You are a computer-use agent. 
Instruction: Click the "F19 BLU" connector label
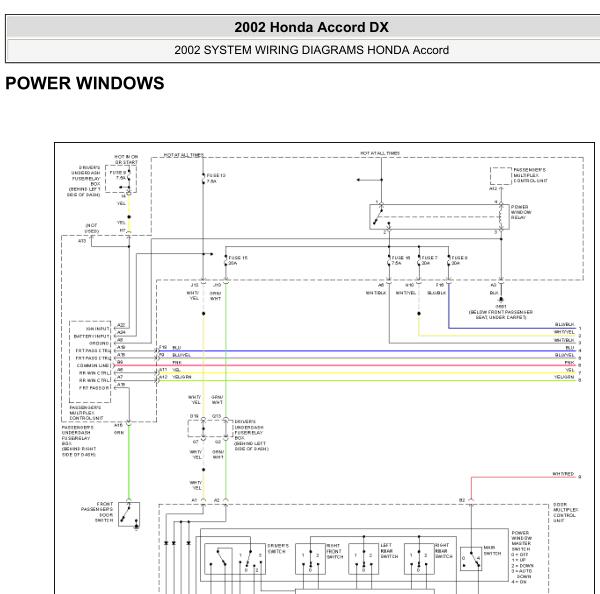pos(170,348)
